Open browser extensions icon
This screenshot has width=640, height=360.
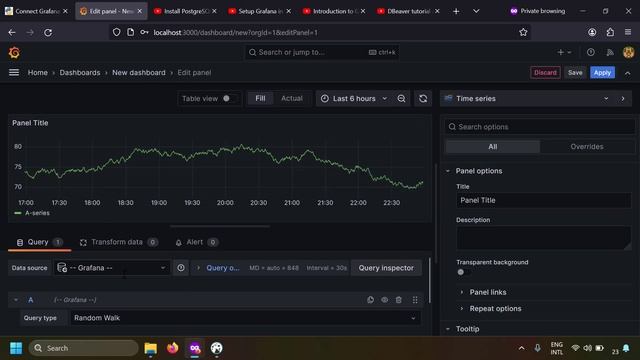pyautogui.click(x=610, y=32)
